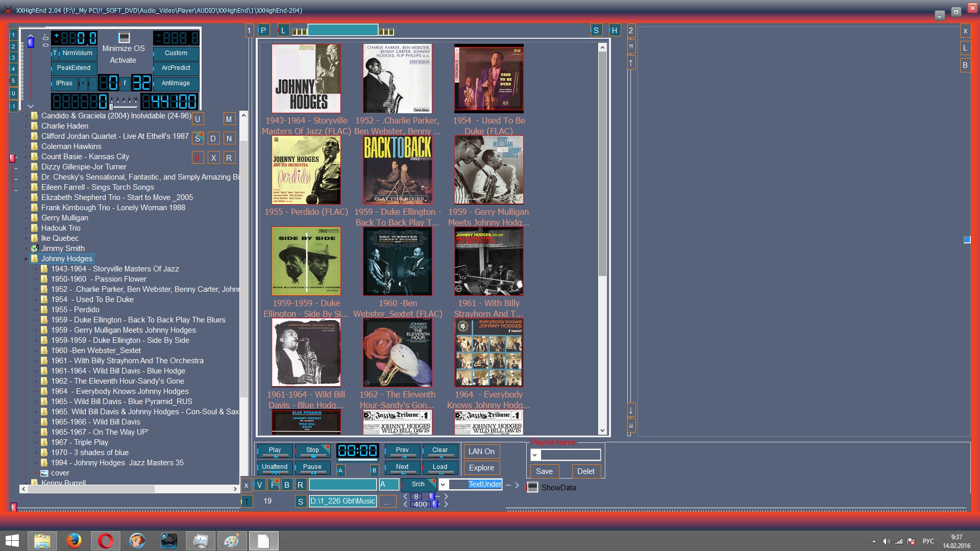Click the N button beside the folder tree
Image resolution: width=980 pixels, height=551 pixels.
click(x=229, y=138)
